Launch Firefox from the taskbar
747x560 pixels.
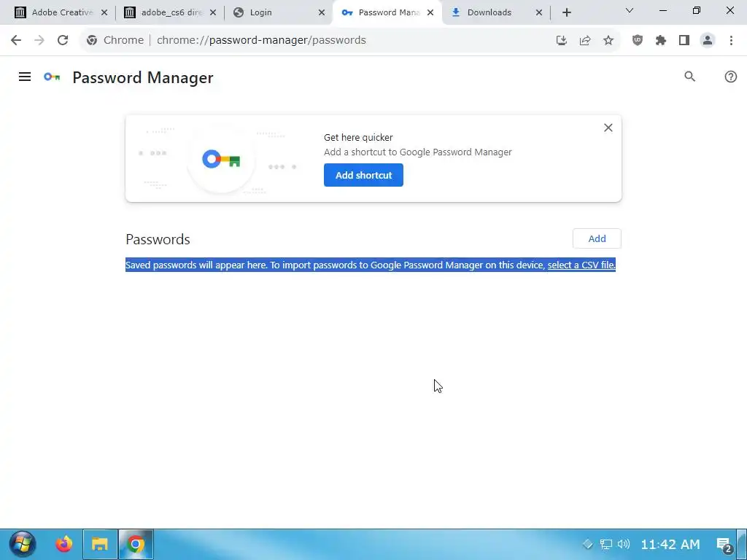(x=64, y=544)
